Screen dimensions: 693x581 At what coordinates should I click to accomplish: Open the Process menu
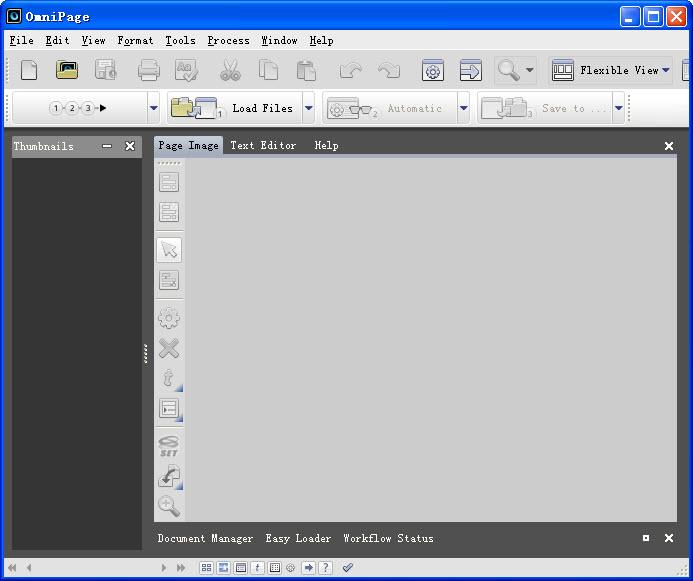228,40
